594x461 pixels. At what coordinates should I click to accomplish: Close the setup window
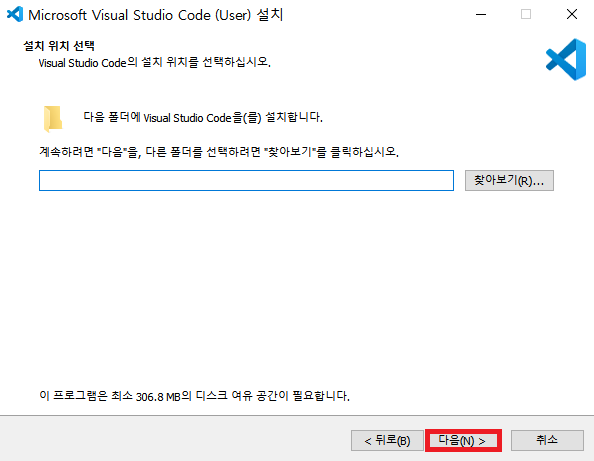[x=572, y=14]
